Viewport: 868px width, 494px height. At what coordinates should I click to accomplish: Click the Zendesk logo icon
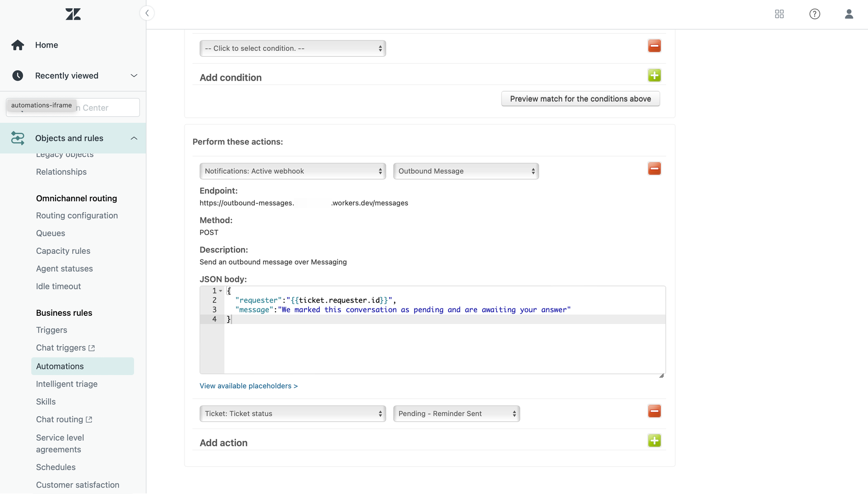click(x=73, y=14)
